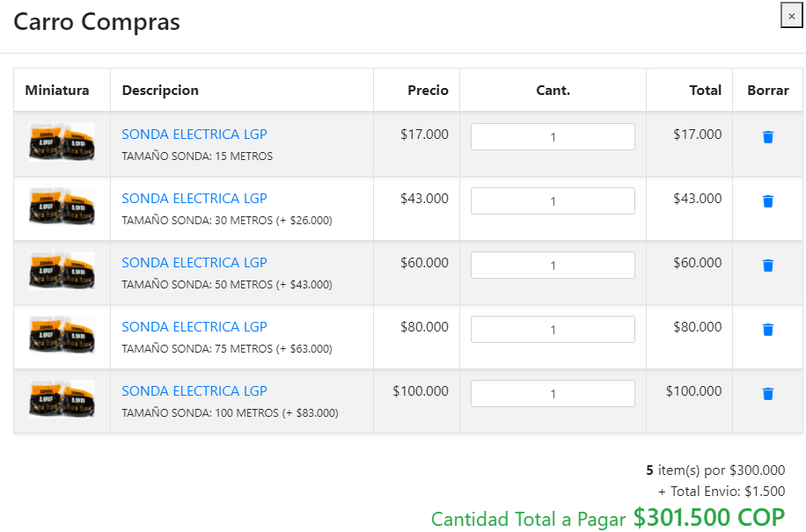Remove the 30 METROS item with trash icon
The width and height of the screenshot is (806, 532).
768,201
